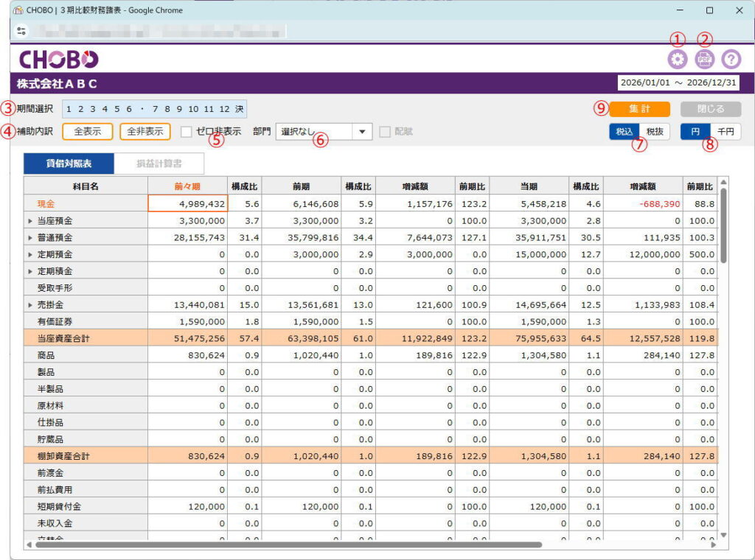
Task: Open the settings gear icon
Action: click(x=677, y=60)
